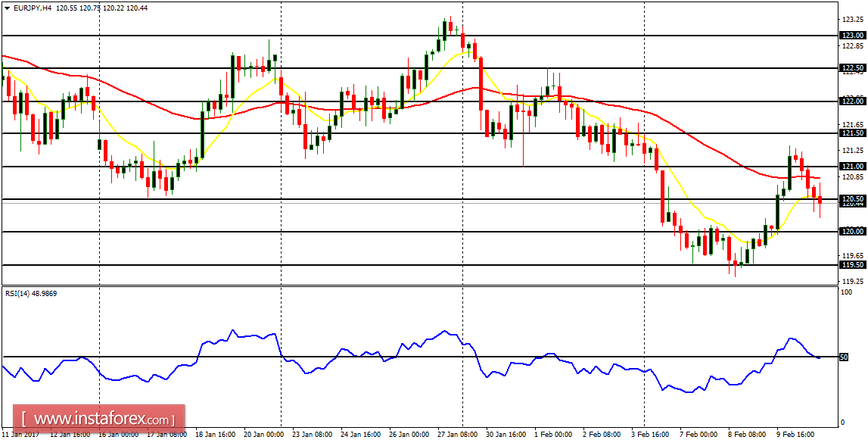Click the 100 value on RSI scale
The width and height of the screenshot is (868, 443).
click(x=846, y=292)
